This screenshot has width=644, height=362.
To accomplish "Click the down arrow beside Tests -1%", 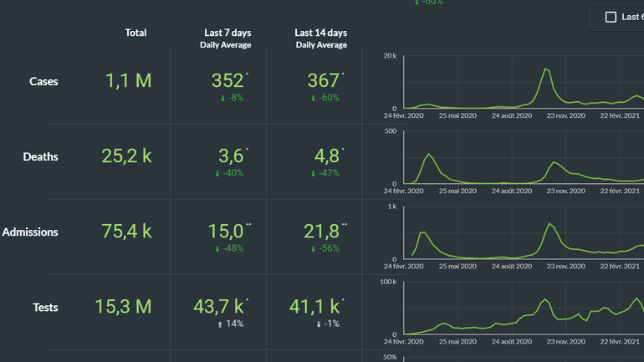I will 319,324.
